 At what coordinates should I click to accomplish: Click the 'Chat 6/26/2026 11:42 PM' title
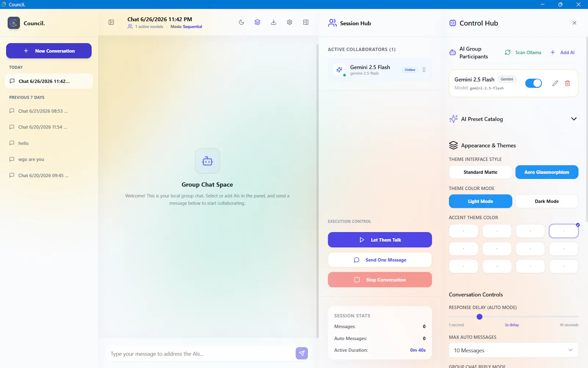click(x=159, y=19)
